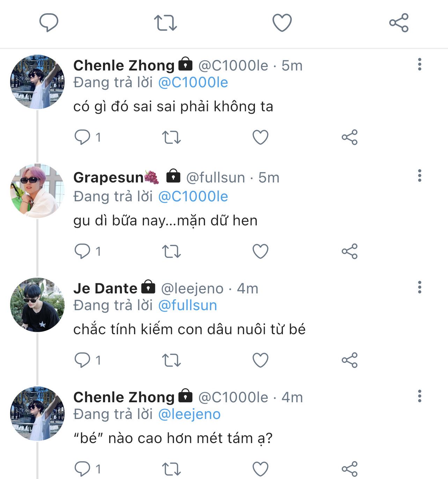The height and width of the screenshot is (479, 448).
Task: Open more options menu on Je Dante's tweet
Action: tap(420, 287)
